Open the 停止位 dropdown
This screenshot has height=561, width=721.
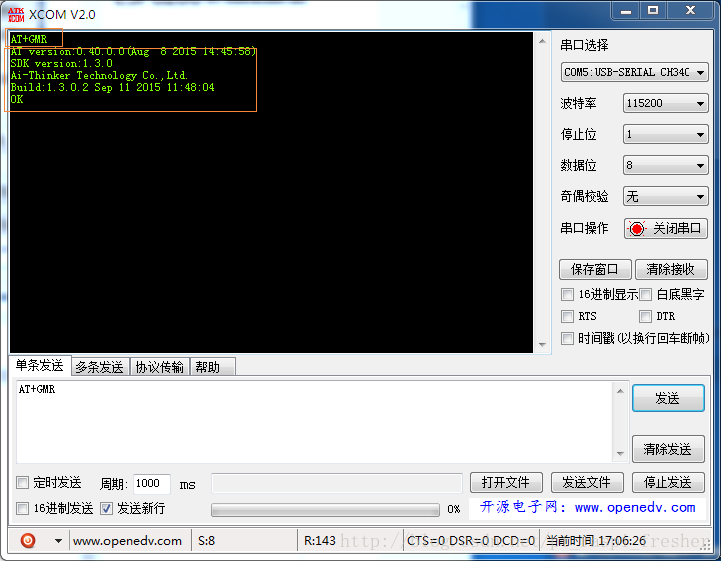pos(665,134)
